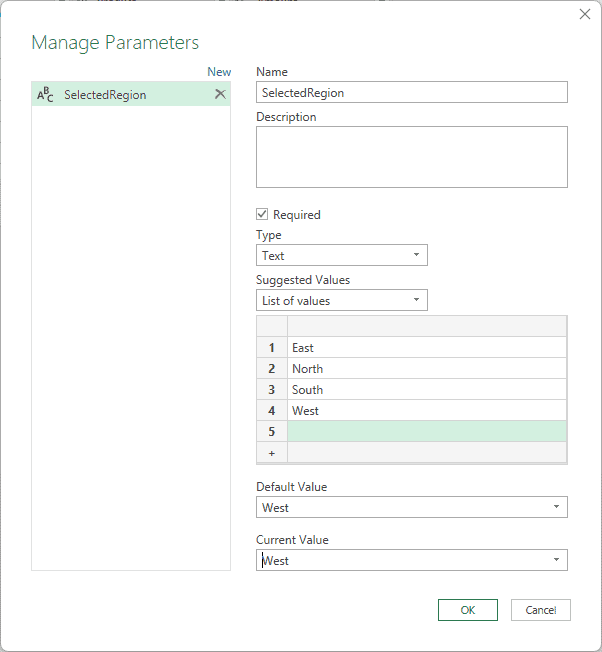The image size is (602, 652).
Task: Click row header number 1
Action: (x=272, y=347)
